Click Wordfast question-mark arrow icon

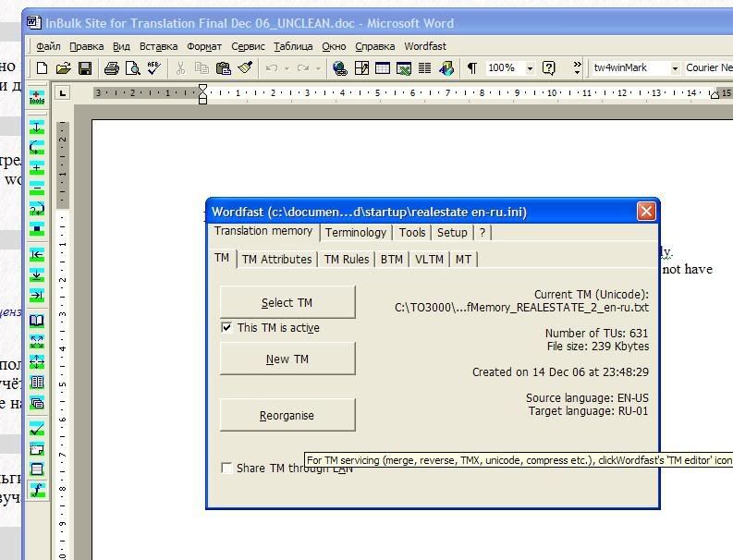pyautogui.click(x=37, y=209)
